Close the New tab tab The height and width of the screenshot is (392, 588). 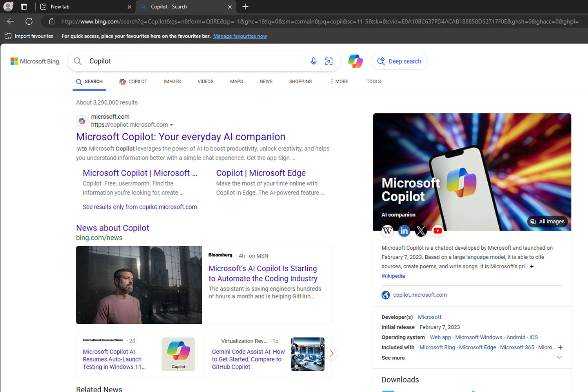pos(129,7)
